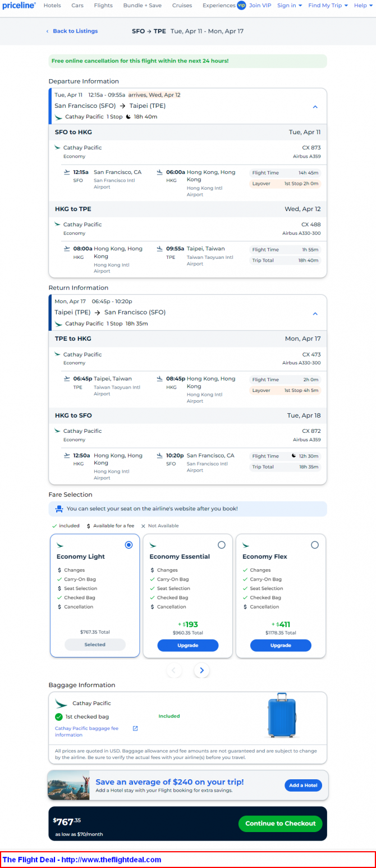Screen dimensions: 376x868
Task: Click the blue suitcase image
Action: pos(282,715)
